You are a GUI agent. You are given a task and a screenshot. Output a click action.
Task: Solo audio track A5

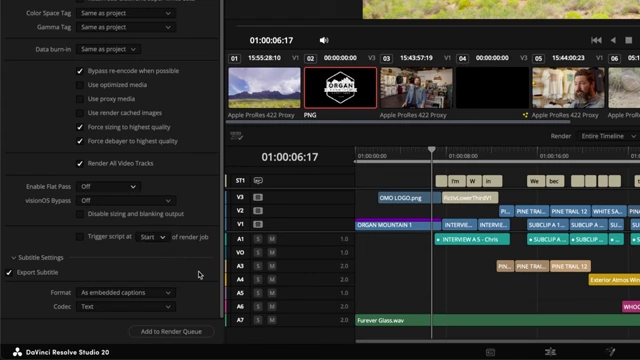258,293
